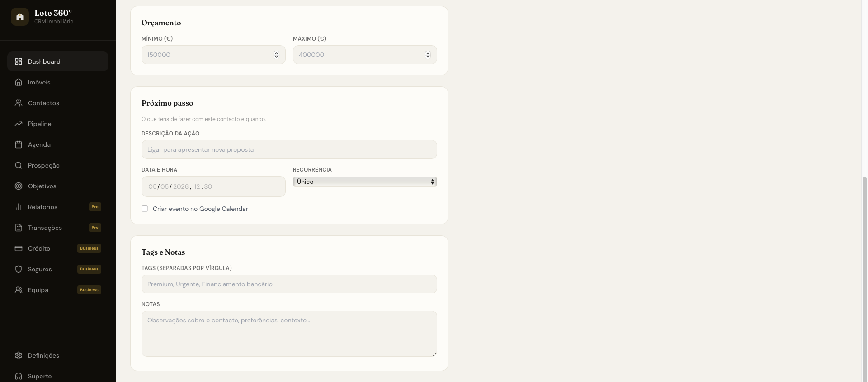
Task: Click the Objetivos target icon
Action: (x=19, y=186)
